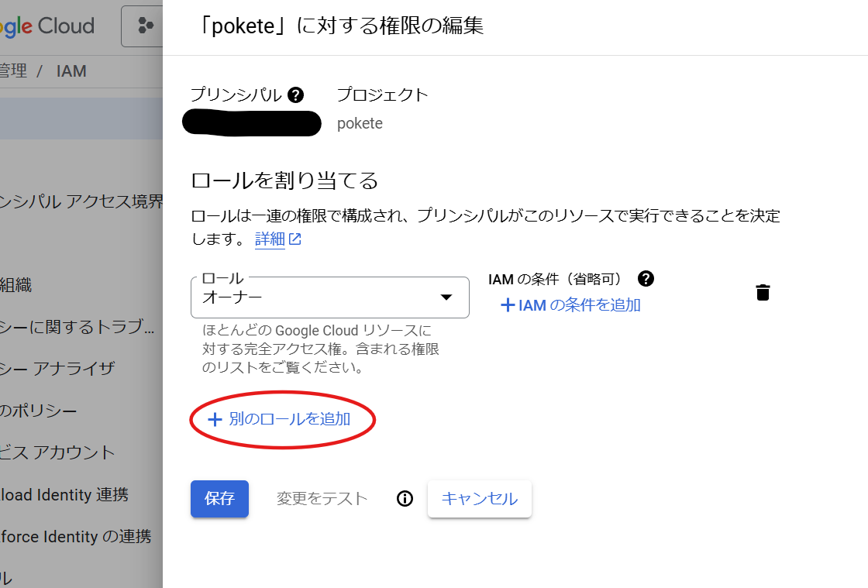Add IAM condition via IAM の条件を追加
Image resolution: width=868 pixels, height=588 pixels.
point(570,304)
